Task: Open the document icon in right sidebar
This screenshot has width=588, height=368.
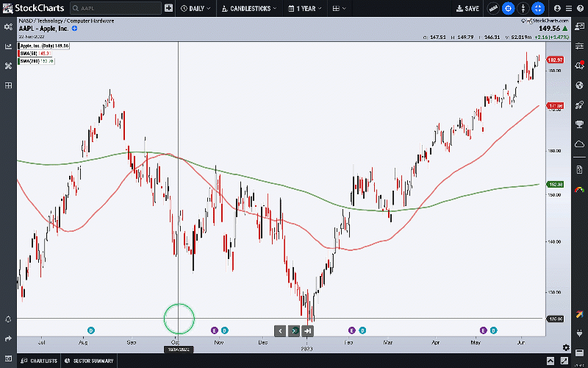Action: tap(579, 170)
